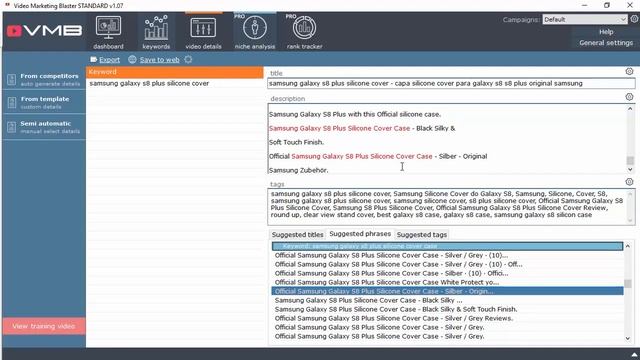Select phrase 'Cover Case - Black Silky ...'
640x360 pixels.
point(447,300)
